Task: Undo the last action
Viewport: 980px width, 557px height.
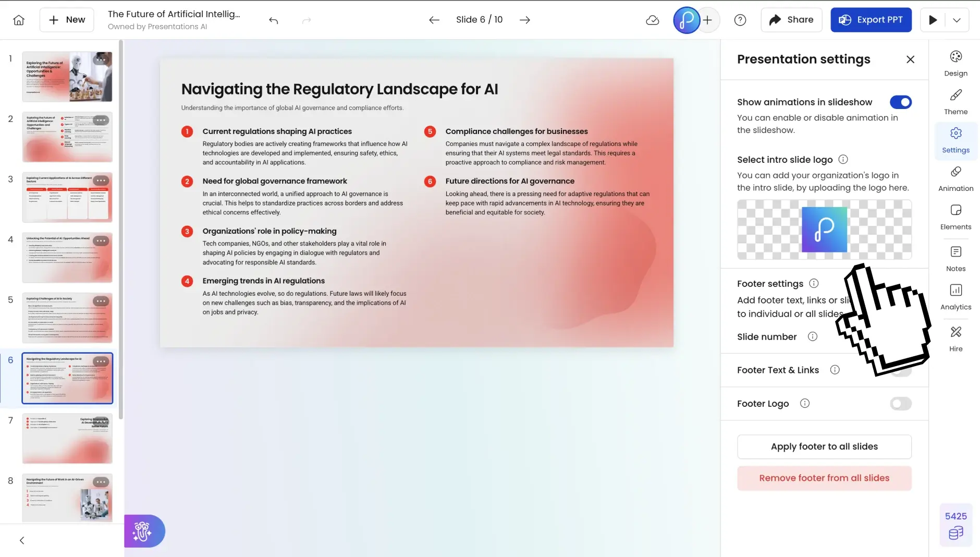Action: coord(274,20)
